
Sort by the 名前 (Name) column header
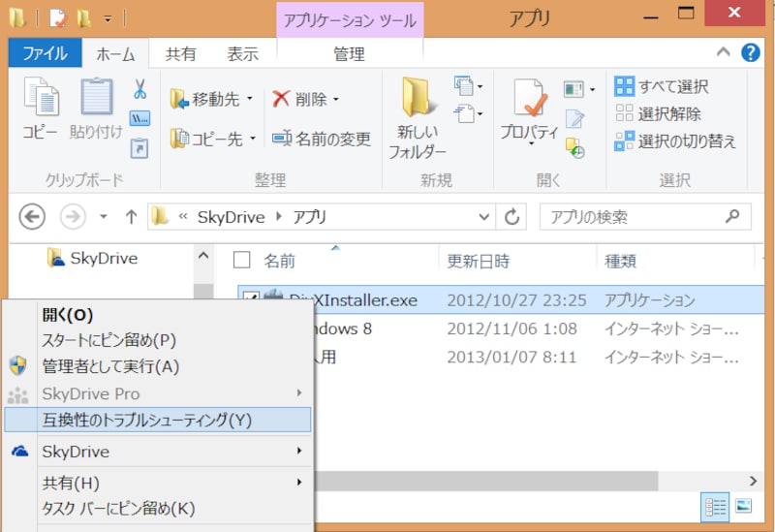[x=279, y=261]
